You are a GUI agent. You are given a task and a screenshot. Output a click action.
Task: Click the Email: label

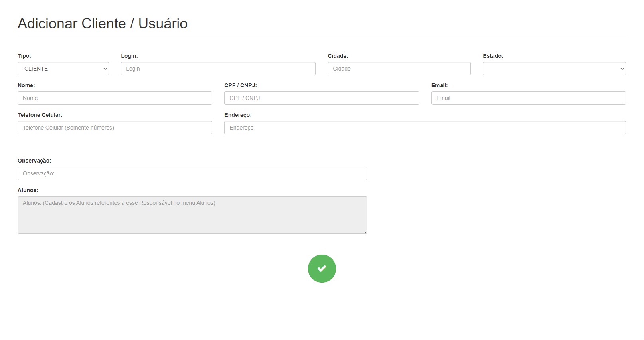pyautogui.click(x=440, y=85)
